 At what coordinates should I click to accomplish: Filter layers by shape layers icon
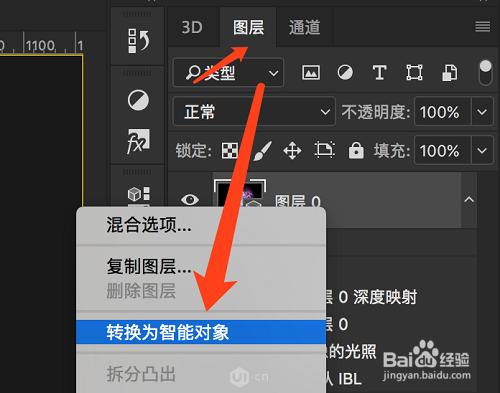click(414, 72)
